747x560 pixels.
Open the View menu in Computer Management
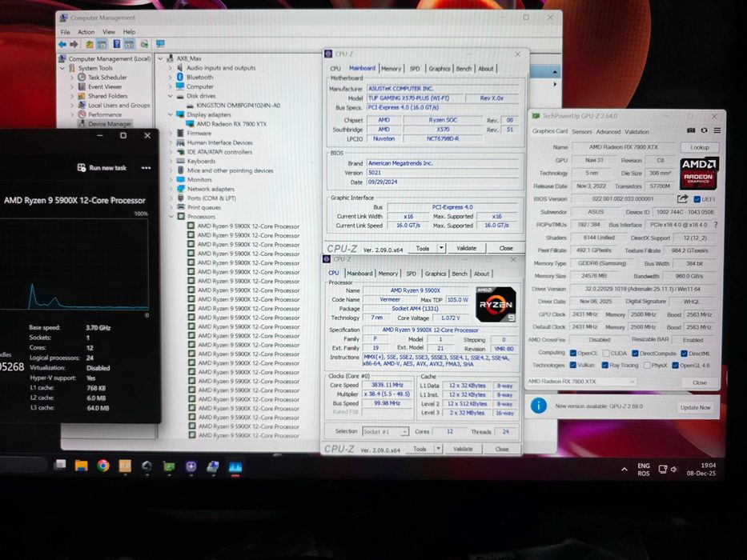pyautogui.click(x=109, y=32)
